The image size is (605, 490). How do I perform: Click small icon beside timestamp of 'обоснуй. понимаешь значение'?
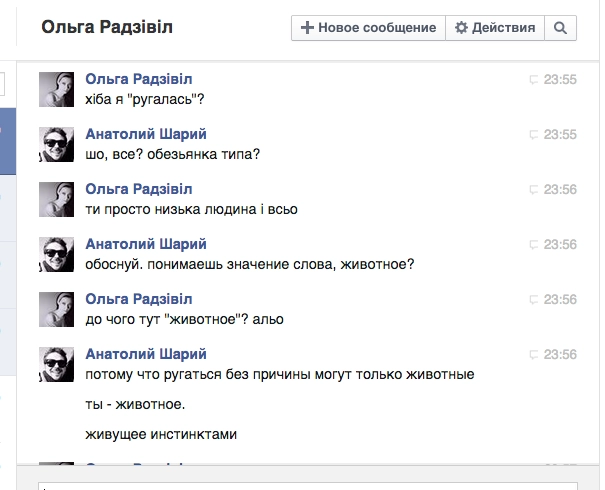tap(533, 245)
